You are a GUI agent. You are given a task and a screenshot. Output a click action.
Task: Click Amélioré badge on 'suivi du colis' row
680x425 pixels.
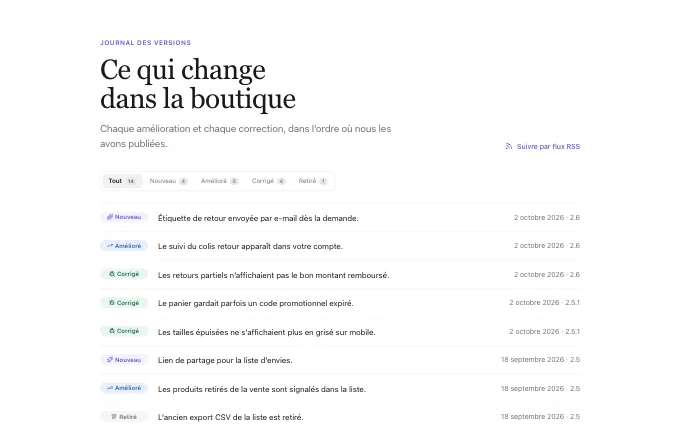point(124,246)
